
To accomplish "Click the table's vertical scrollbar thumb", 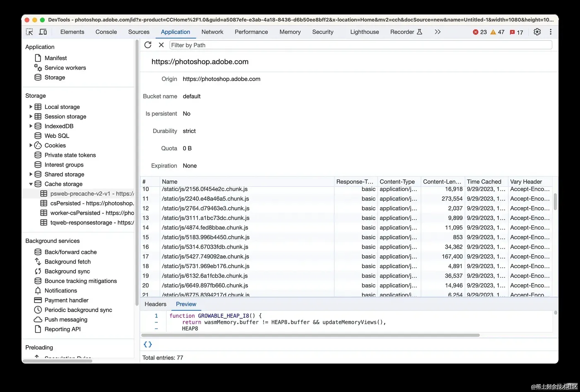I will [555, 201].
